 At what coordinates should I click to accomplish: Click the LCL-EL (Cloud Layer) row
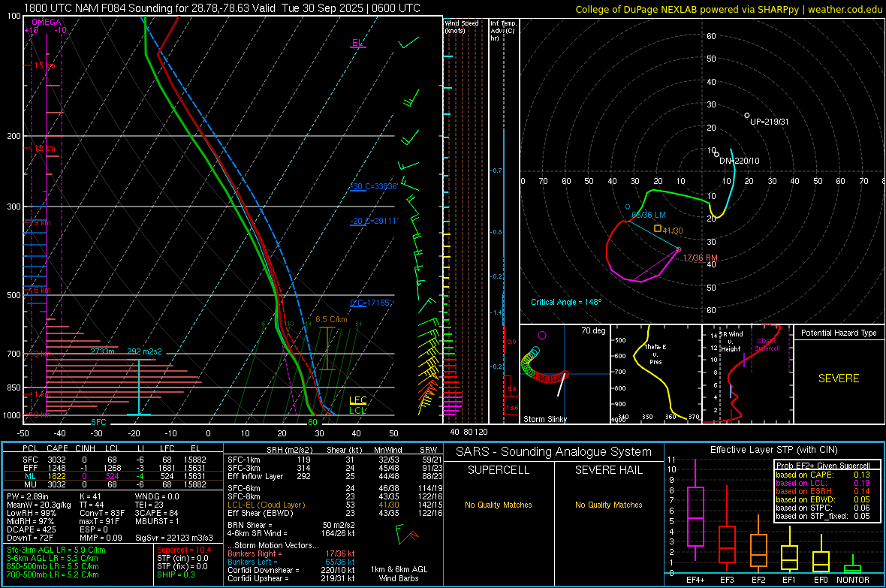335,505
